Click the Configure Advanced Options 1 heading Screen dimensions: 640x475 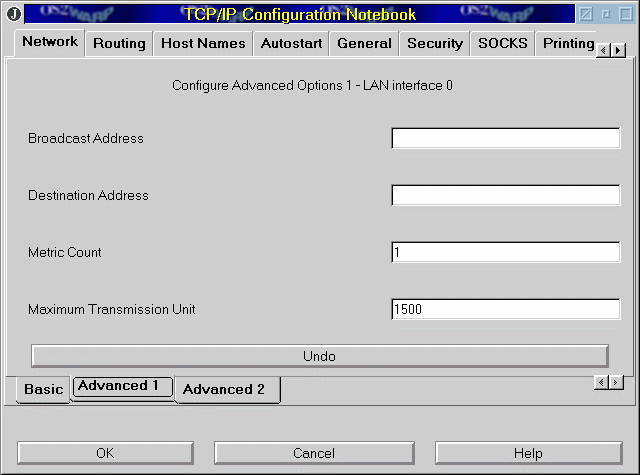pyautogui.click(x=312, y=86)
